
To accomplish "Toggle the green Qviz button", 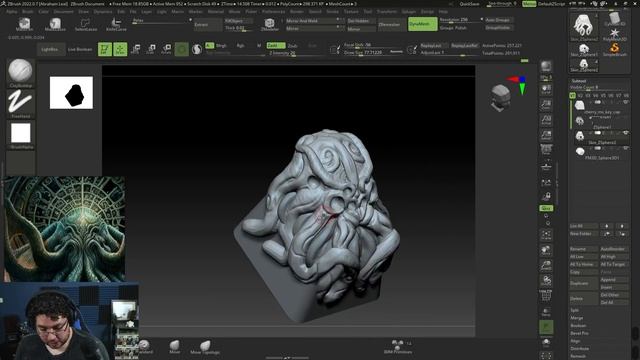I will pyautogui.click(x=546, y=208).
